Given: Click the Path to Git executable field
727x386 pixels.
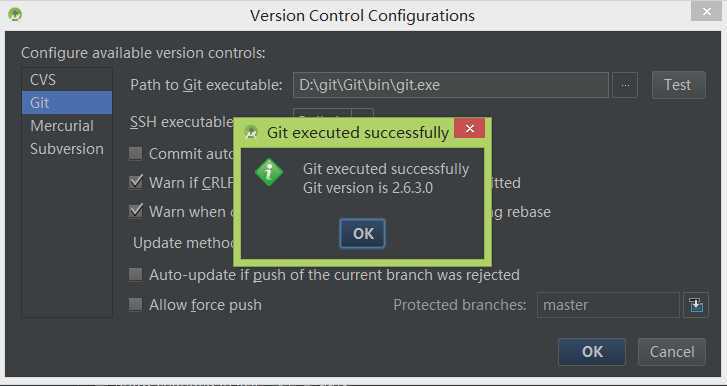Looking at the screenshot, I should click(x=451, y=85).
